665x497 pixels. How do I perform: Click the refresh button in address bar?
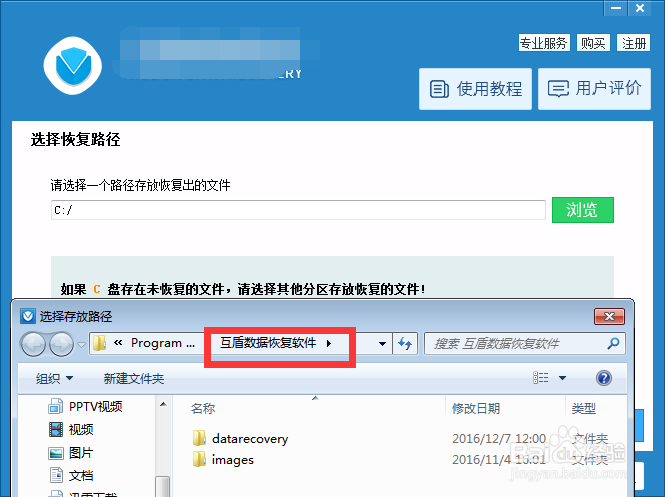(x=405, y=343)
